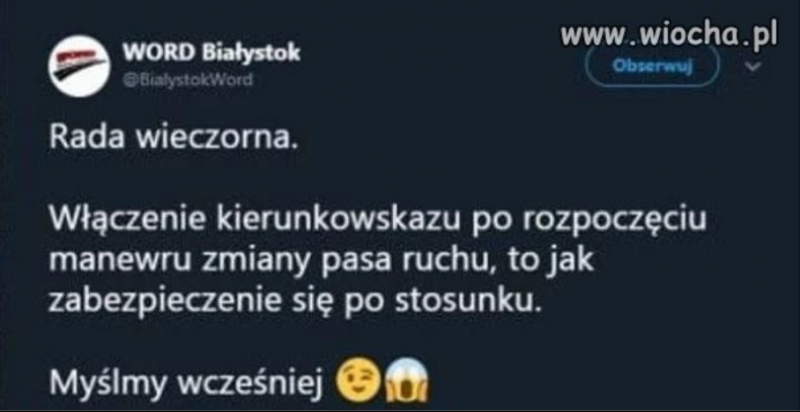Visit the @BialystokWord handle link
This screenshot has height=412, width=800.
point(188,80)
